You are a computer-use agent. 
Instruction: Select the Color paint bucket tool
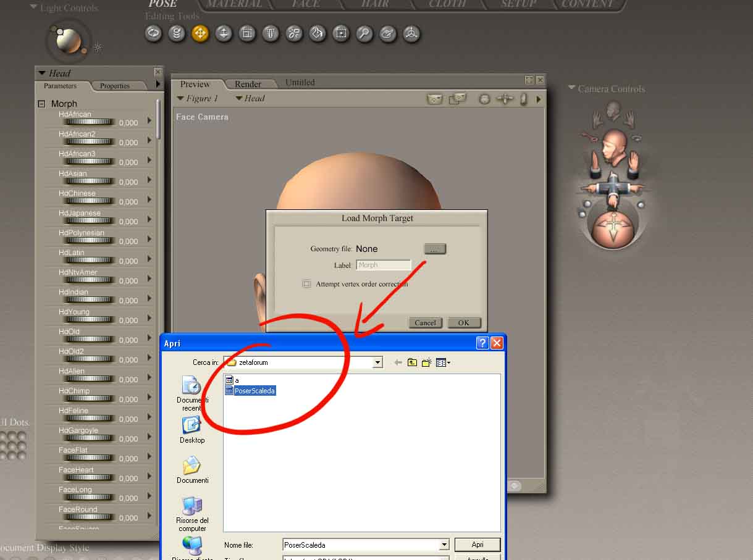318,33
